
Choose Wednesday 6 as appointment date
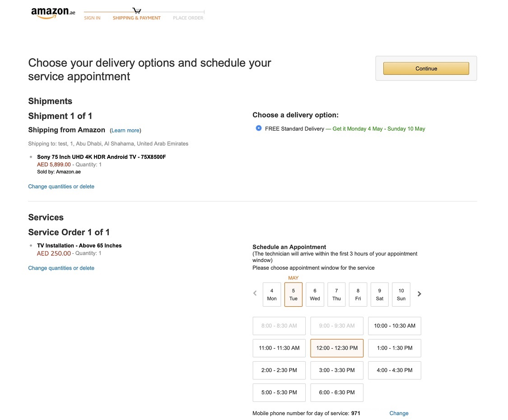pyautogui.click(x=315, y=294)
